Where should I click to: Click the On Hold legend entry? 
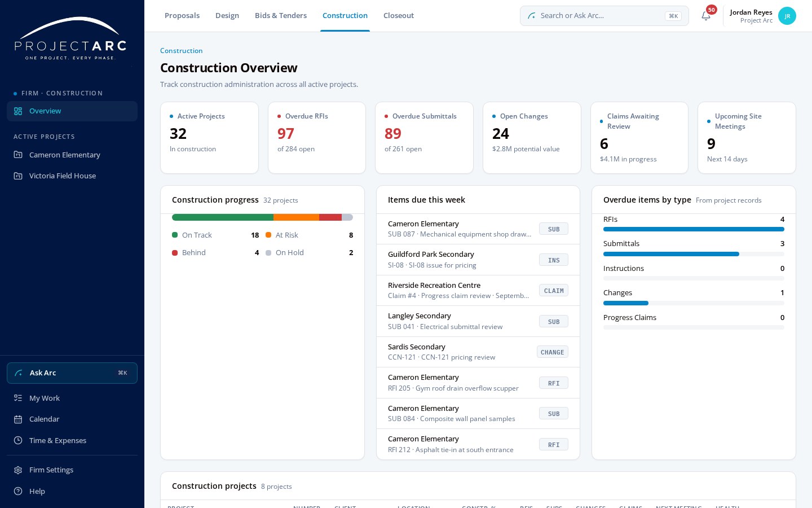tap(309, 253)
